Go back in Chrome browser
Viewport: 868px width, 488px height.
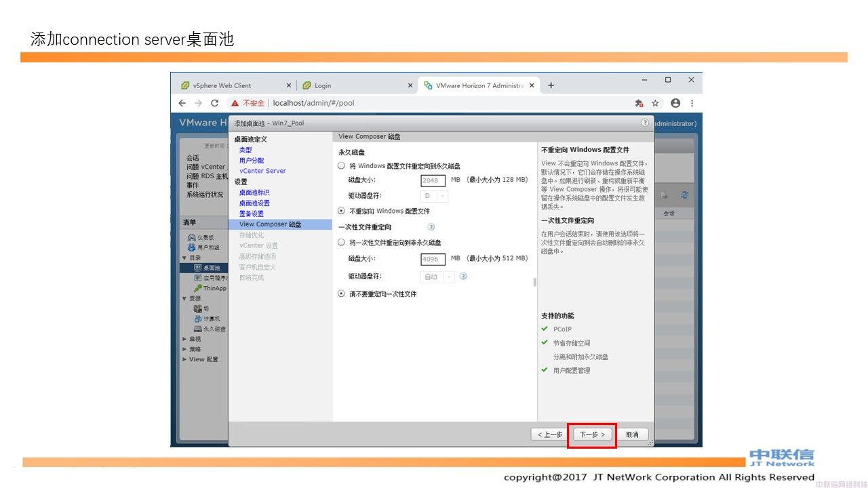(x=182, y=103)
